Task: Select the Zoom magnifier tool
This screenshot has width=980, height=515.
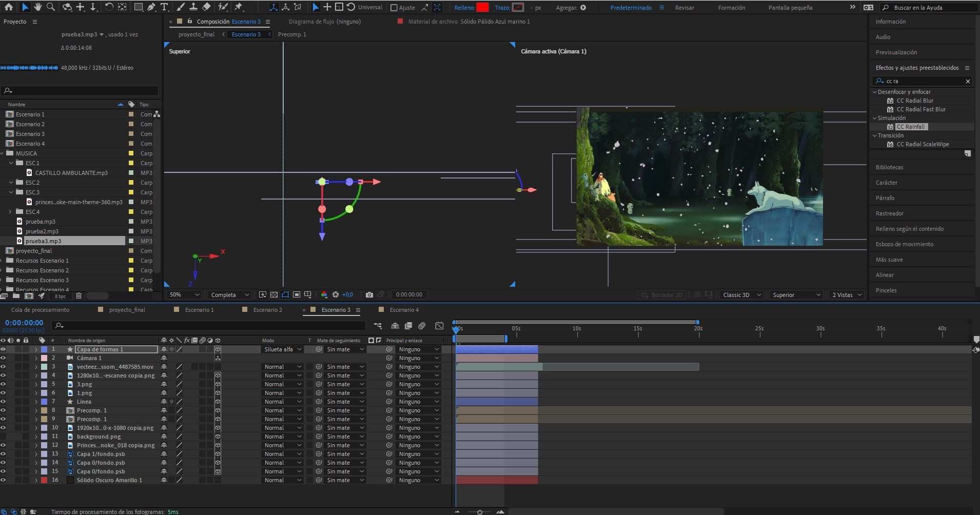Action: click(51, 7)
